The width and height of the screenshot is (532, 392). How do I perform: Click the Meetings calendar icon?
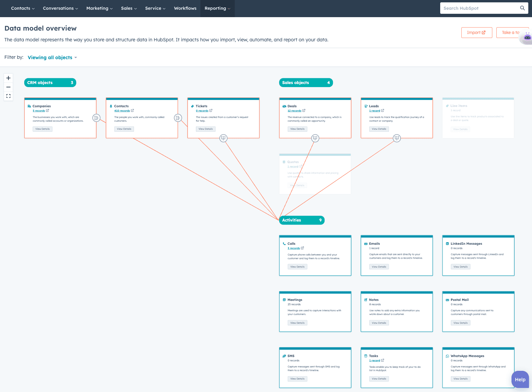click(284, 300)
